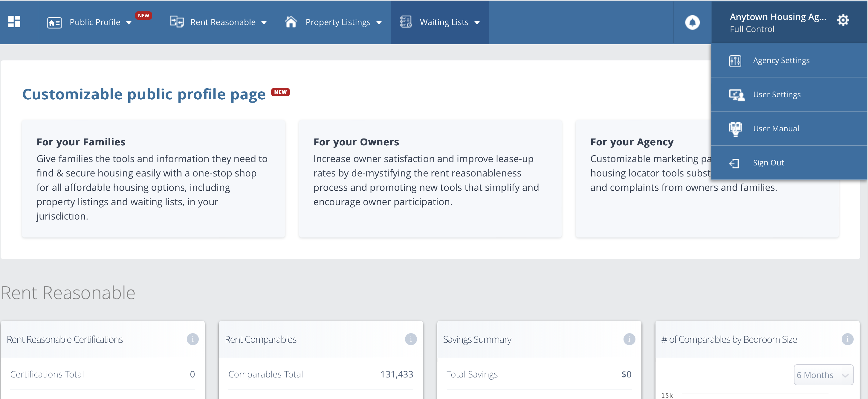Click the settings gear icon
Screen dimensions: 868x399
pos(843,20)
